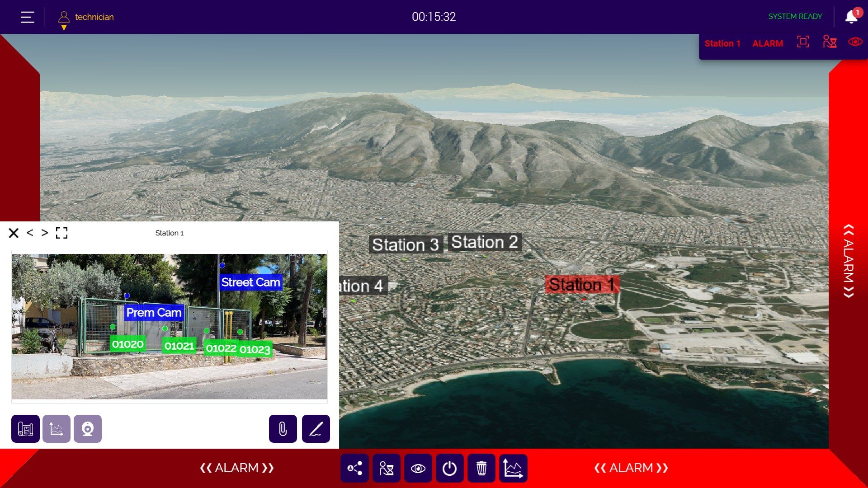
Task: Focus on Station 1 using the frame icon
Action: [803, 42]
